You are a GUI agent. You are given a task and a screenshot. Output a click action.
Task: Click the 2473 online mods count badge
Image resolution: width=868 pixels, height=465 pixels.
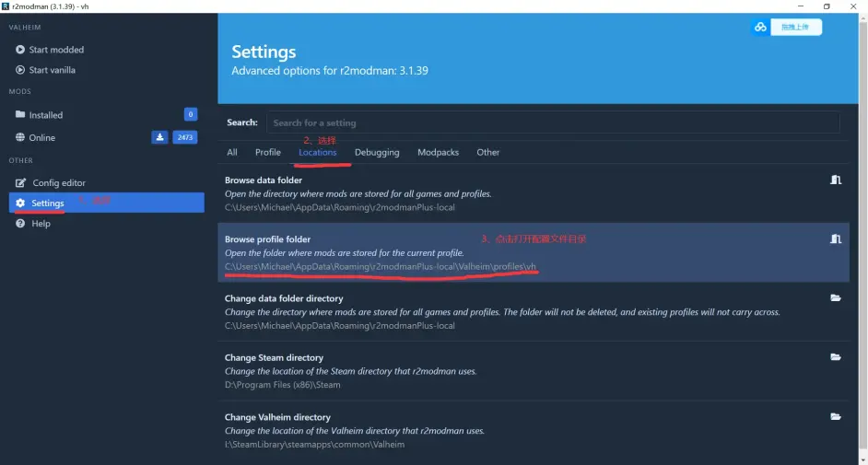[185, 137]
